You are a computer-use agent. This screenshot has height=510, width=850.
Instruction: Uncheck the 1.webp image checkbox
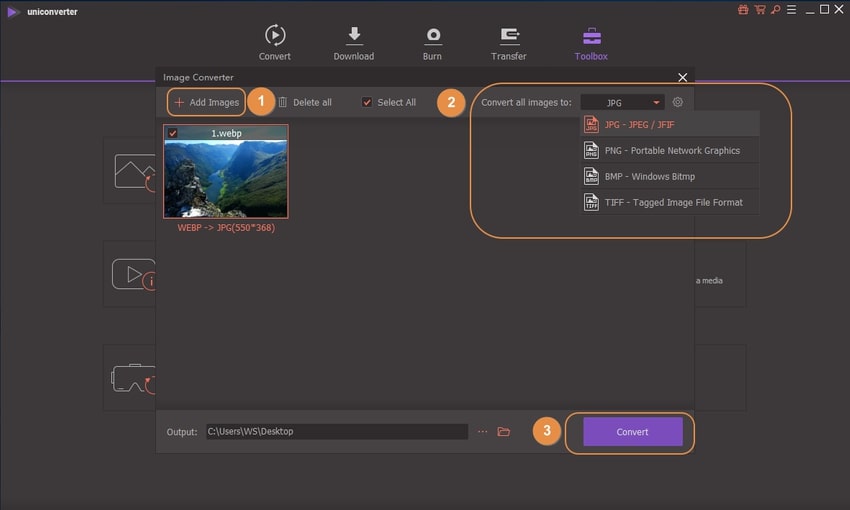click(174, 133)
